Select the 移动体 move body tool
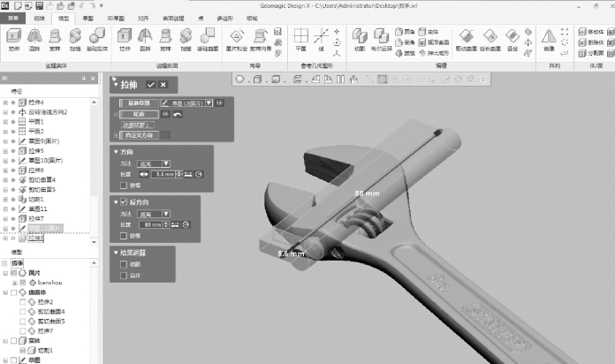The width and height of the screenshot is (615, 364). (x=591, y=32)
